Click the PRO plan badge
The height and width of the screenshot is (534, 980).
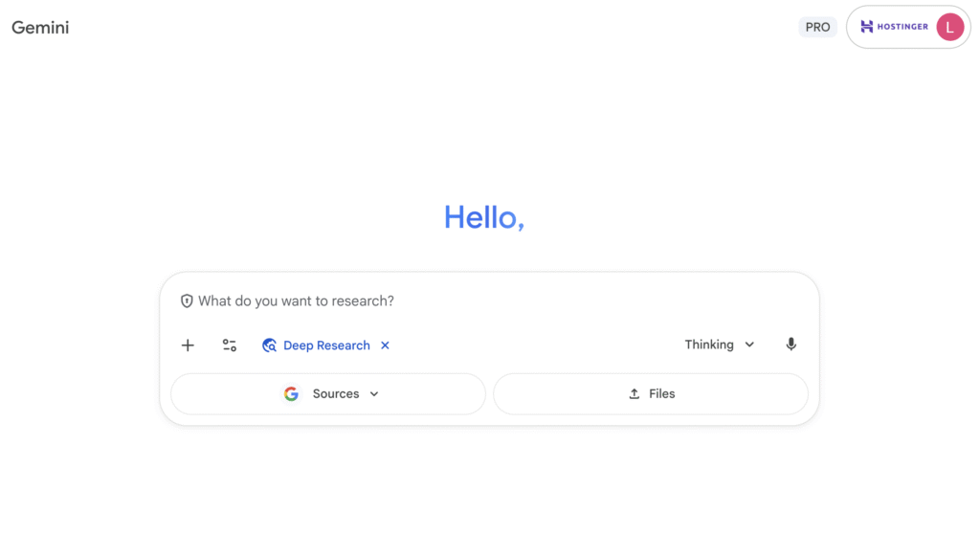pos(817,28)
